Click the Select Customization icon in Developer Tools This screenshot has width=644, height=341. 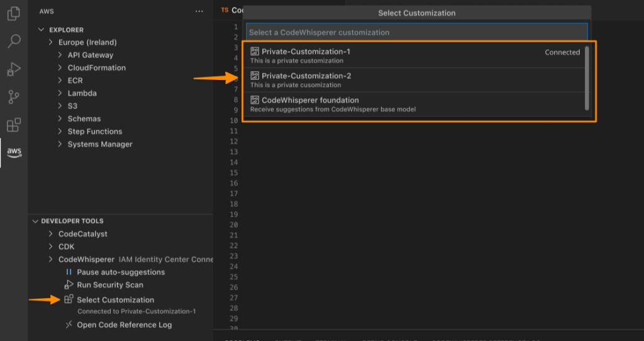point(69,299)
